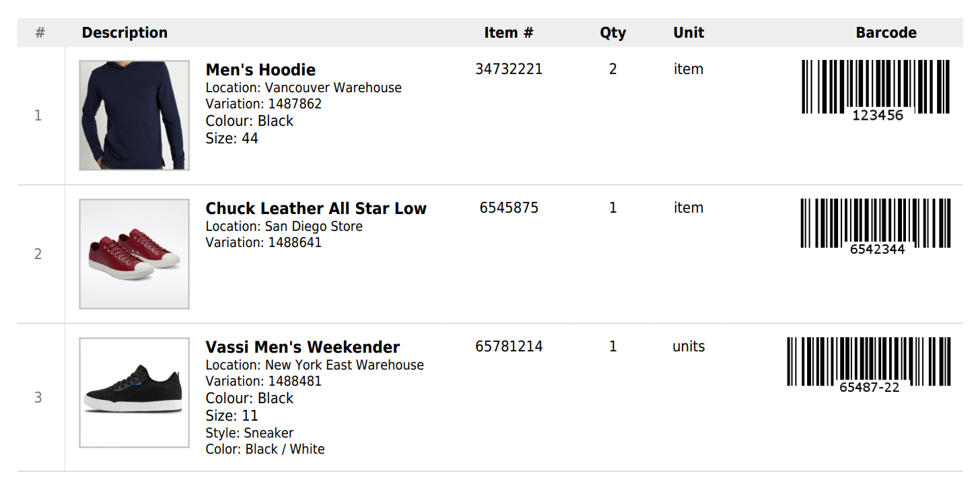Click the barcode labeled 123456
The height and width of the screenshot is (486, 980).
pos(876,87)
